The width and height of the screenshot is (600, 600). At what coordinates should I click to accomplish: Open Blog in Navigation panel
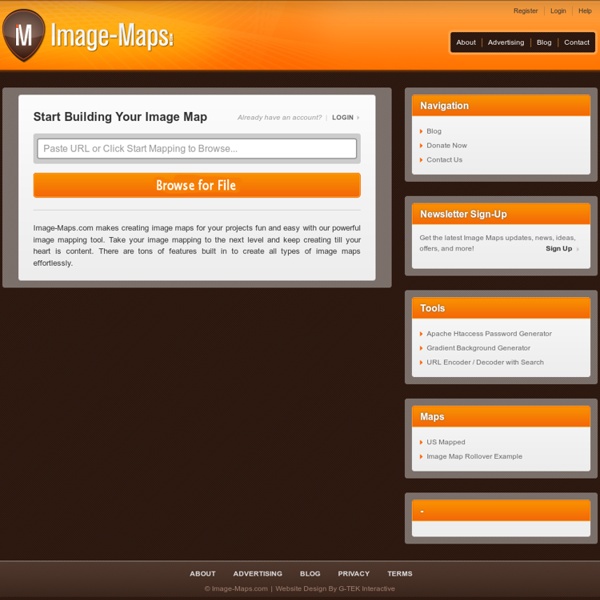pos(434,131)
